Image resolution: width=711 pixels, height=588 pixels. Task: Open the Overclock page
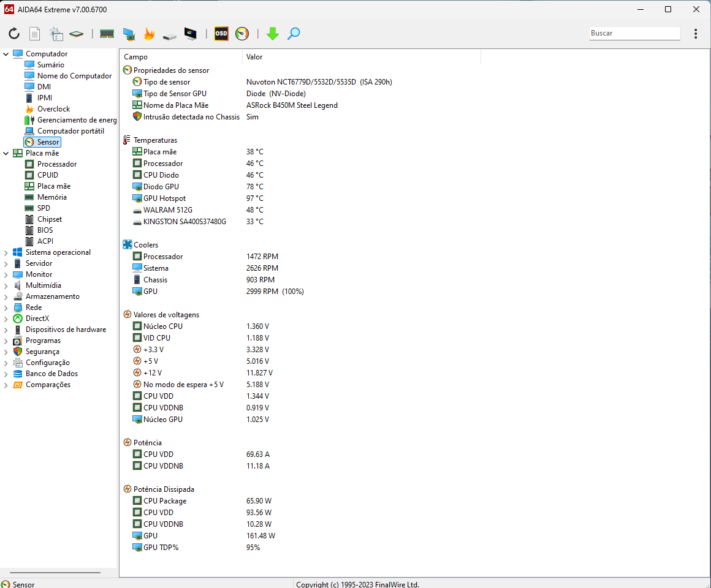53,109
